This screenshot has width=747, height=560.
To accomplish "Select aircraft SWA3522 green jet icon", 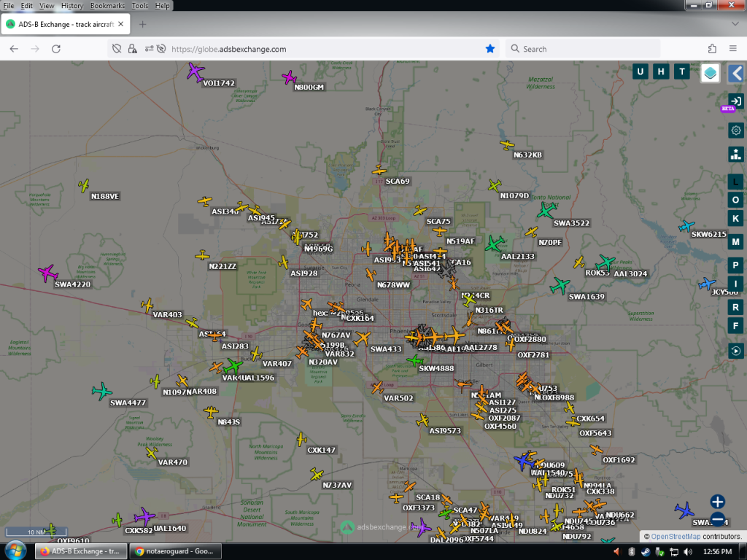I will (546, 210).
